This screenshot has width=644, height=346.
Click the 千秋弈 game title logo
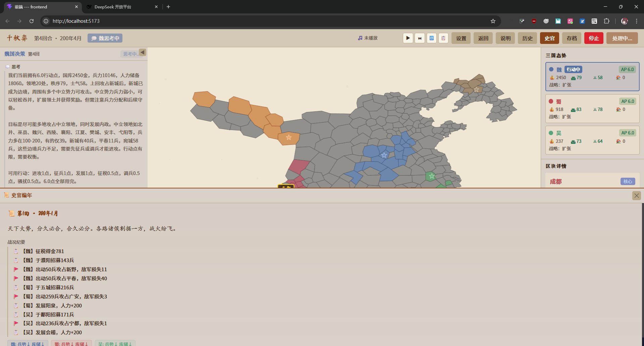point(17,38)
